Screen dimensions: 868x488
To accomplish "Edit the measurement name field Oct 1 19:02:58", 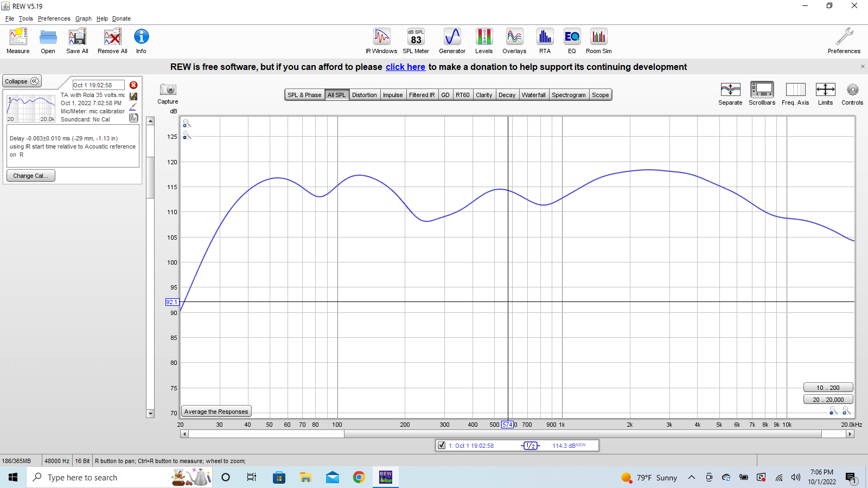I will pyautogui.click(x=98, y=85).
